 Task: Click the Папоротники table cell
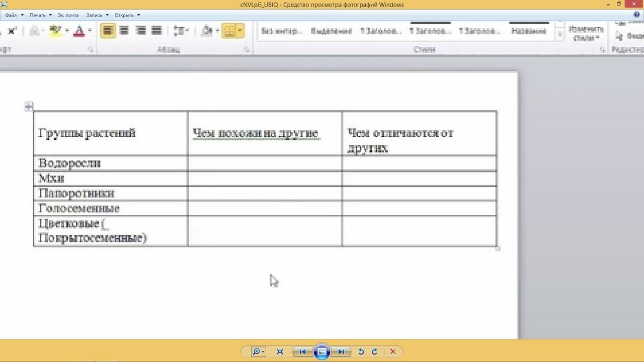[x=111, y=194]
